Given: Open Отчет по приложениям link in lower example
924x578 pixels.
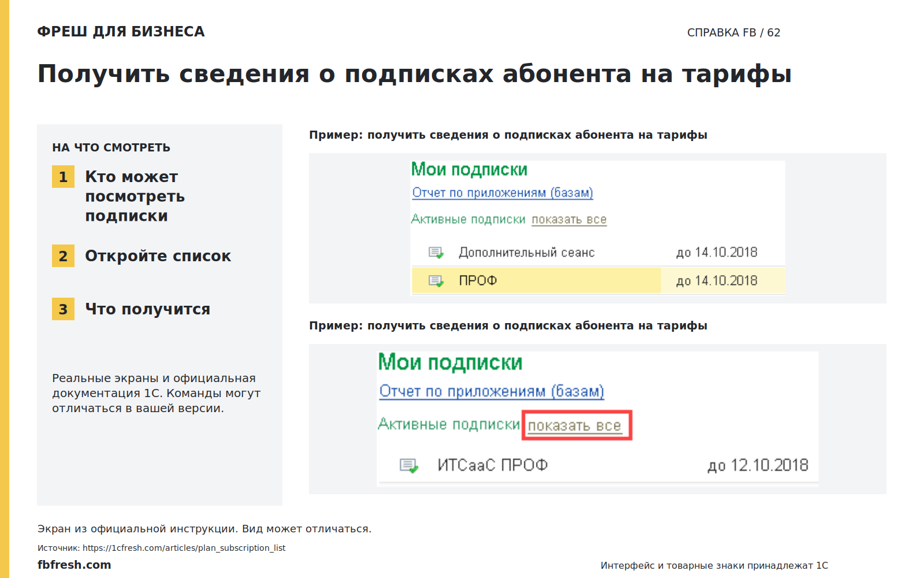Looking at the screenshot, I should point(491,391).
